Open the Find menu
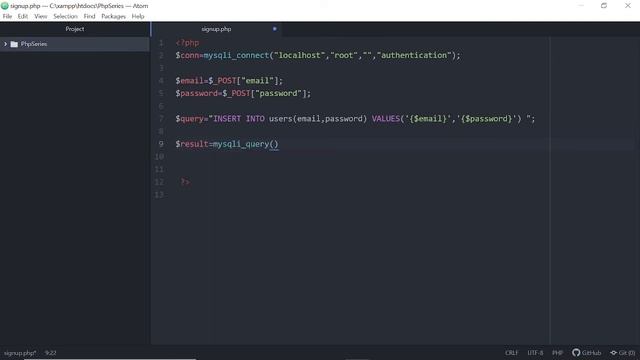Viewport: 640px width, 360px height. [89, 16]
